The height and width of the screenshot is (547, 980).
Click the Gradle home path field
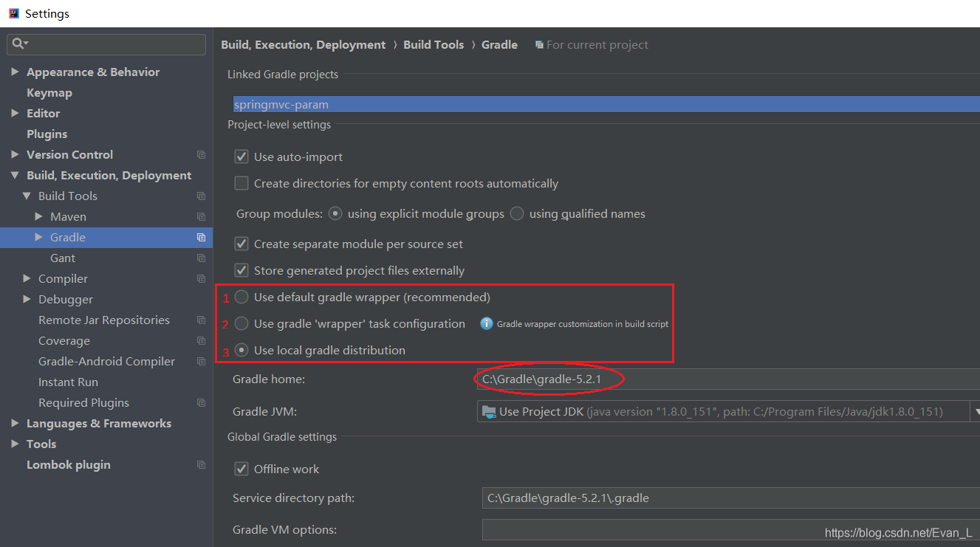tap(728, 379)
